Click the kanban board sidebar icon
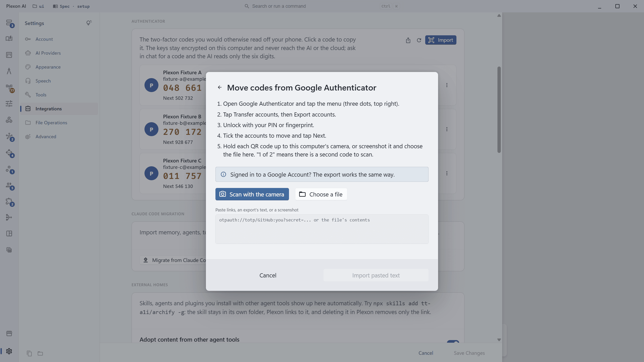 click(x=9, y=55)
